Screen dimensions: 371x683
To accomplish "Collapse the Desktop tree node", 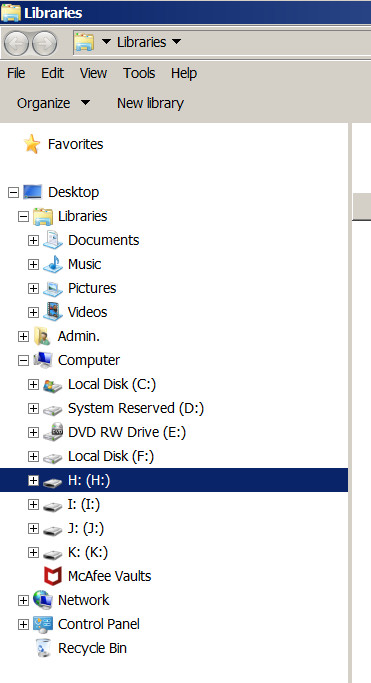I will pos(13,192).
